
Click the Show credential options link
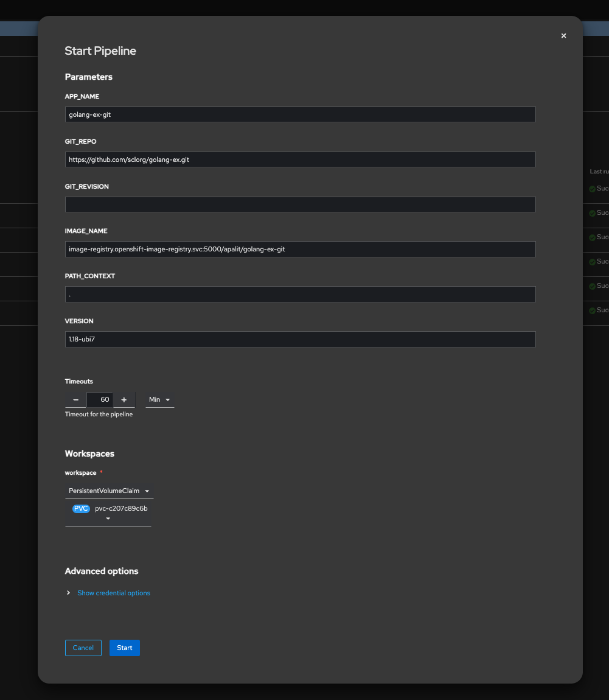[114, 593]
